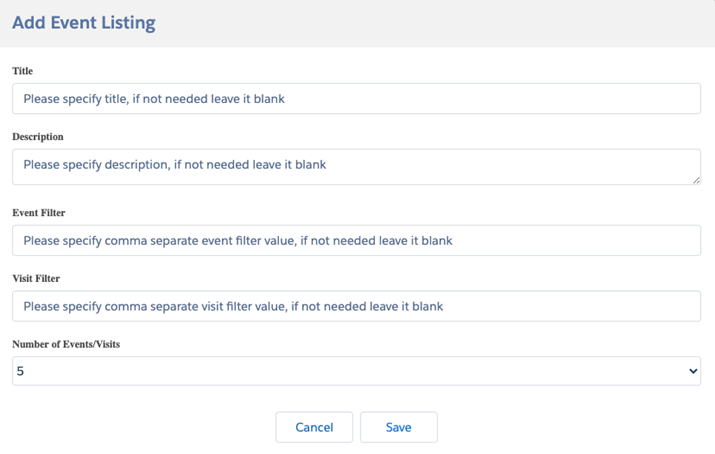Click the Event Filter label
Screen dimensions: 715x454
click(39, 212)
